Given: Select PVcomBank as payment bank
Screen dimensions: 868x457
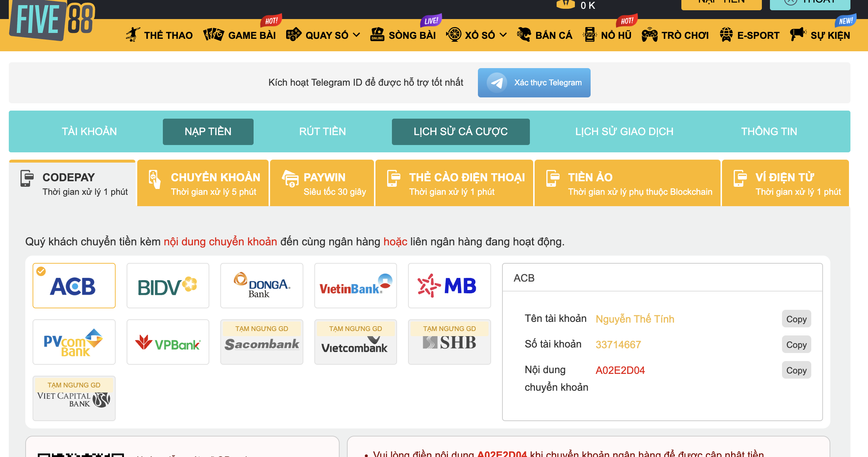Looking at the screenshot, I should pos(74,342).
